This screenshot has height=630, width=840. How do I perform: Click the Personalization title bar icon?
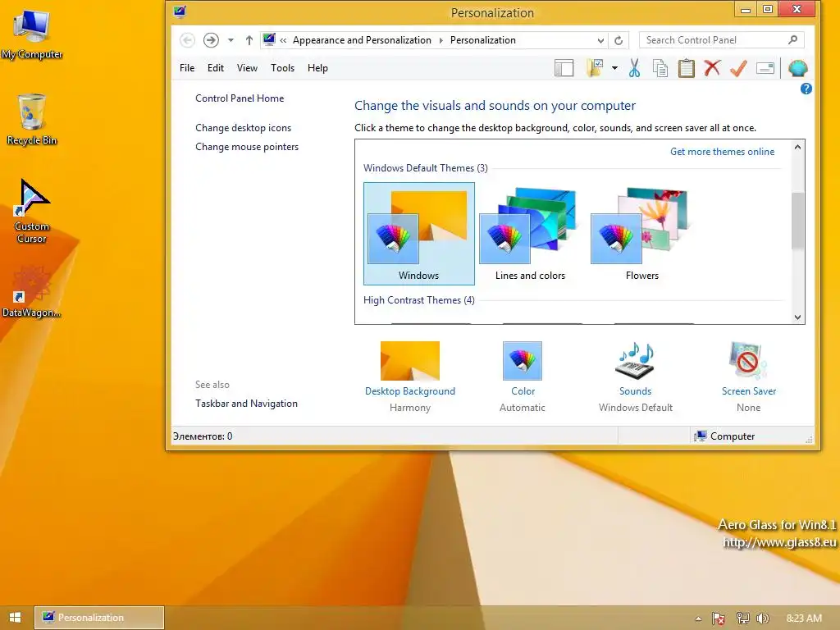pyautogui.click(x=180, y=11)
